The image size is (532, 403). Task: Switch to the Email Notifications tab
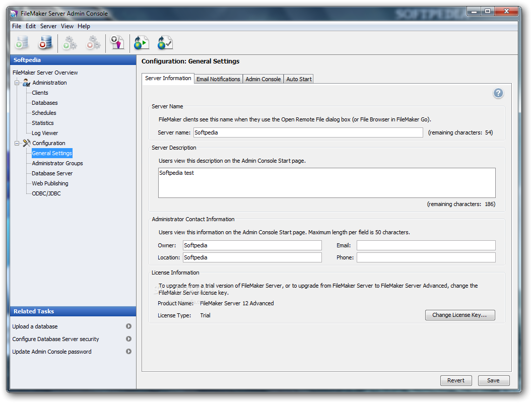pos(218,79)
